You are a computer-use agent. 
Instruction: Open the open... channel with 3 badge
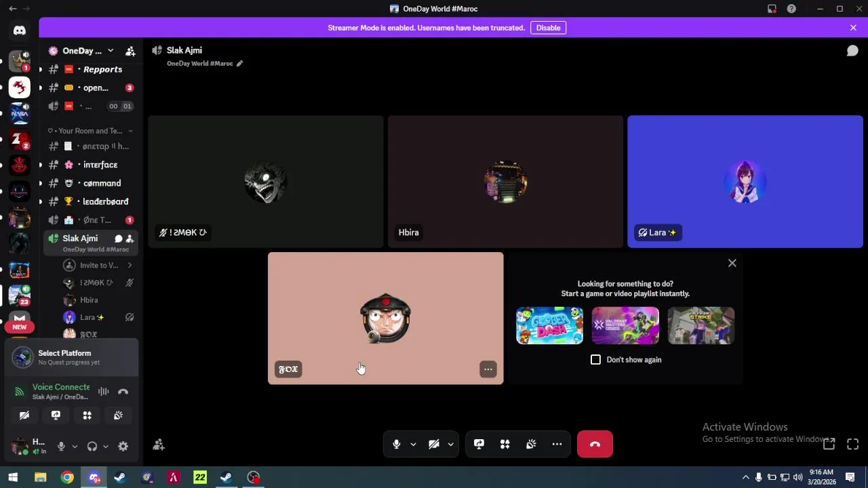(90, 87)
